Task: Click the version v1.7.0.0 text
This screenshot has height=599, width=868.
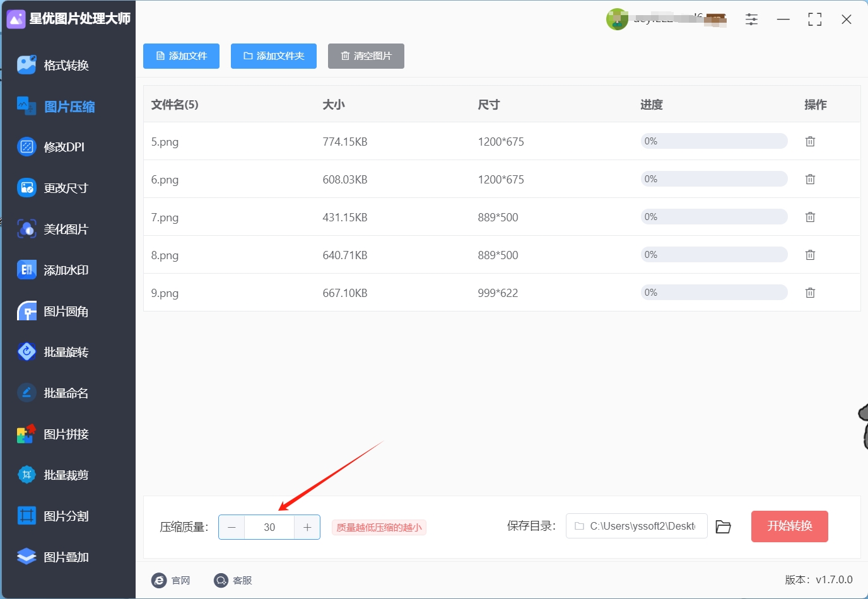Action: point(819,579)
